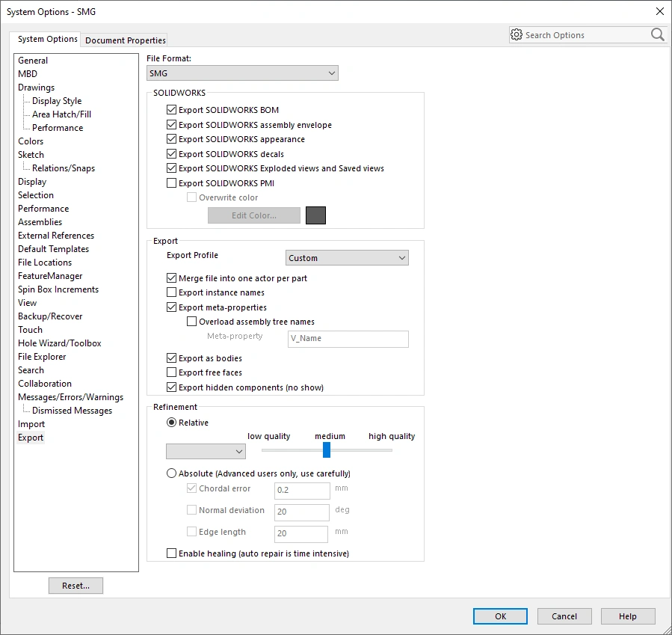Click the gear icon in Search Options

(517, 34)
